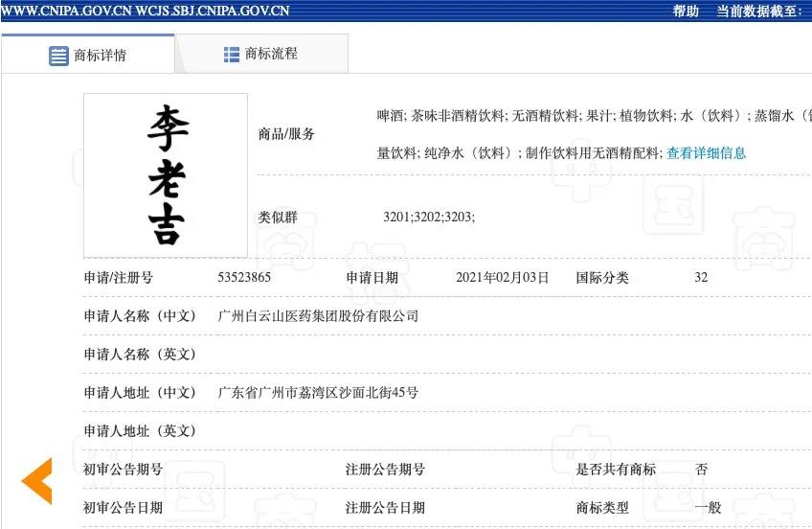
Task: Click the 是否共有商标 label
Action: click(616, 469)
